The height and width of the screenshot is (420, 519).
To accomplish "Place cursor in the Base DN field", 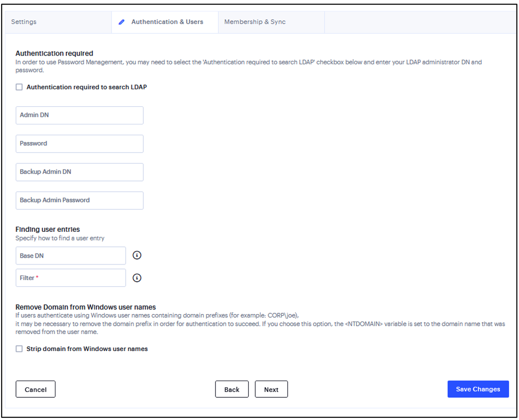I will coord(71,255).
